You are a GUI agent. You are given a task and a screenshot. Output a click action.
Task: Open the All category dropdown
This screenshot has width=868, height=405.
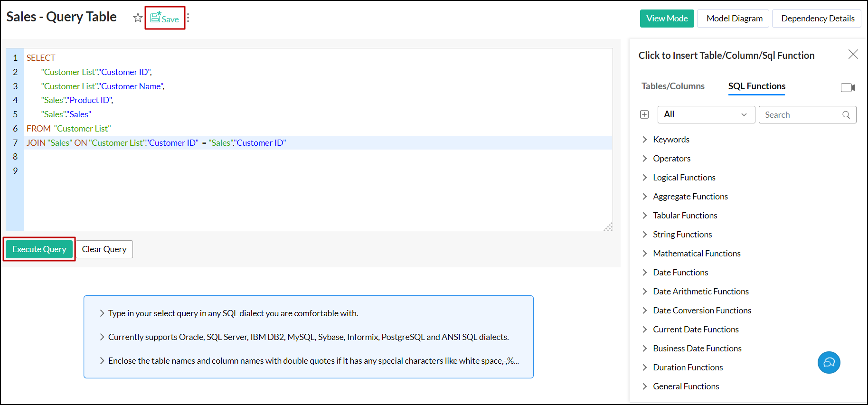706,114
